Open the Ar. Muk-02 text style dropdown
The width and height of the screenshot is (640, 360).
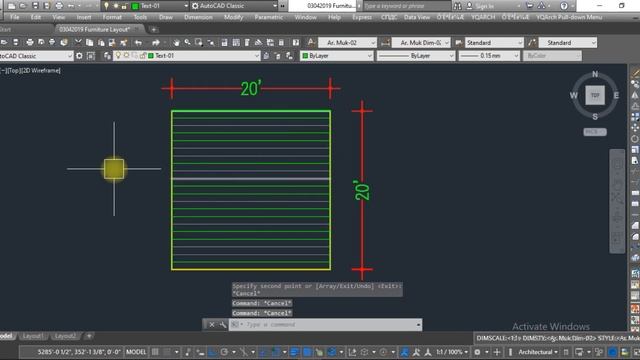(x=347, y=42)
